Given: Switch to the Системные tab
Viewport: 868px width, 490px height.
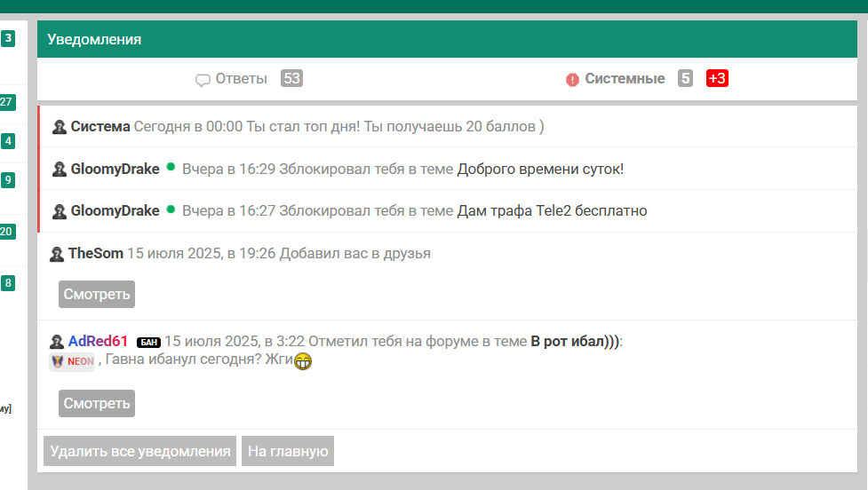Looking at the screenshot, I should (625, 78).
